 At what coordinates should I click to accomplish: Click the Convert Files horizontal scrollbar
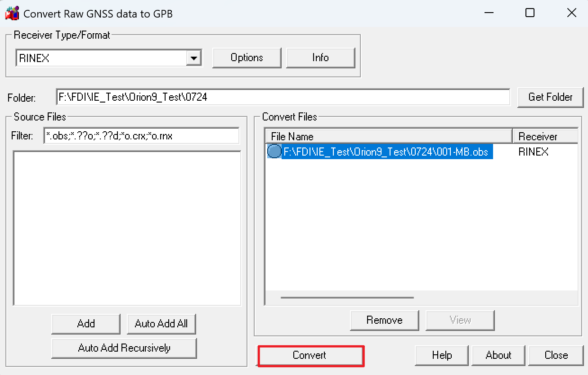(347, 297)
